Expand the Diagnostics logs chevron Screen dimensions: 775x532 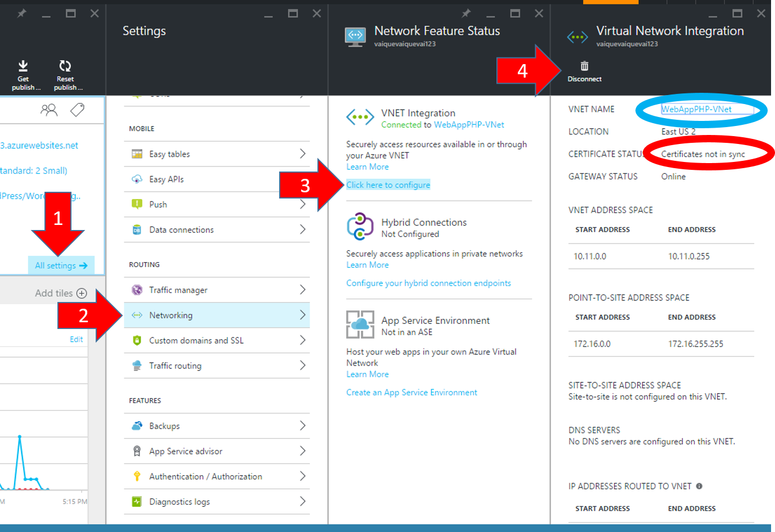click(303, 501)
